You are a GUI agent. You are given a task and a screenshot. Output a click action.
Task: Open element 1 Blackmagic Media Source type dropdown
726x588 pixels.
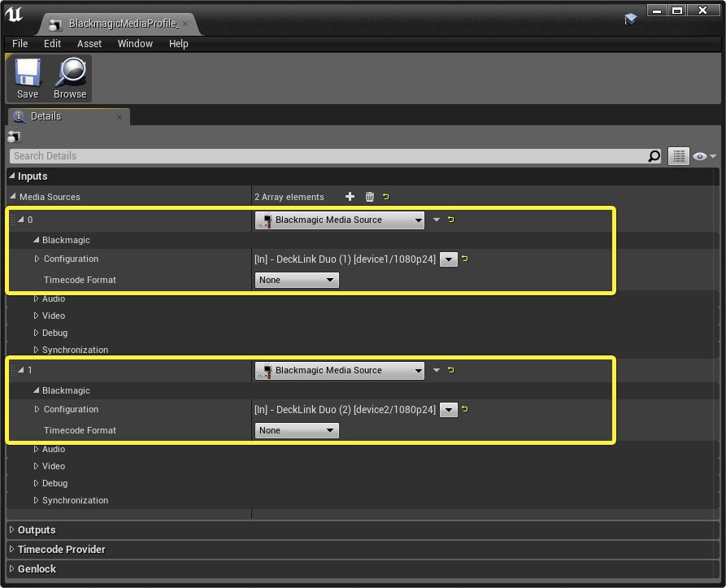(417, 370)
